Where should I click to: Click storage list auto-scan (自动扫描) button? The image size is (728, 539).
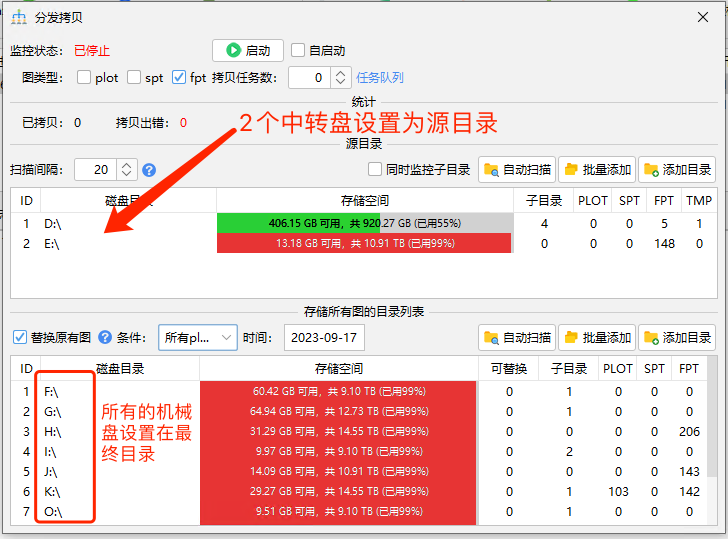[x=516, y=337]
